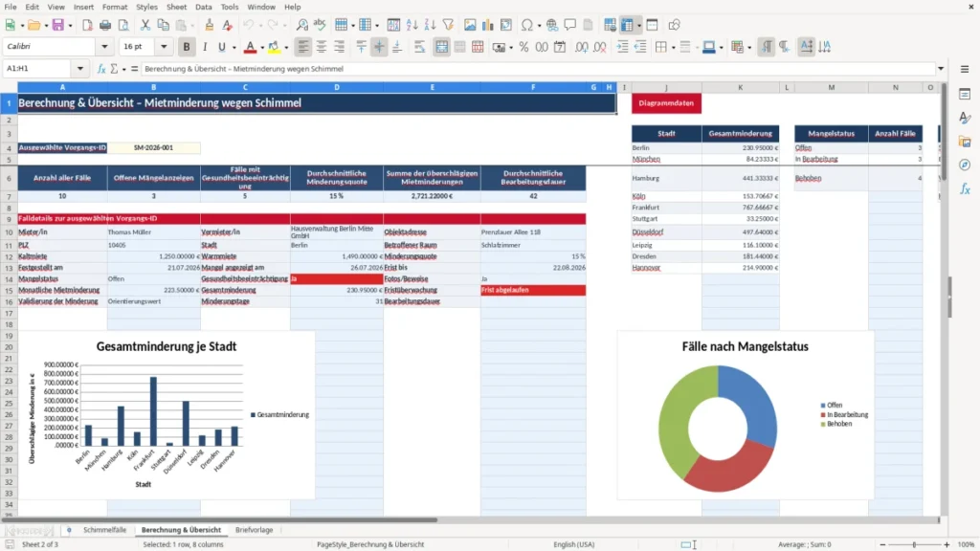Open the Tools menu
Image resolution: width=980 pixels, height=551 pixels.
pyautogui.click(x=230, y=7)
